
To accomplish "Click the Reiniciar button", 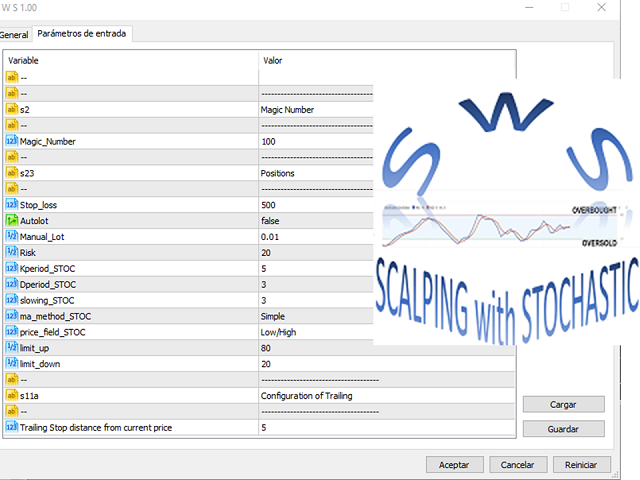I will 581,465.
